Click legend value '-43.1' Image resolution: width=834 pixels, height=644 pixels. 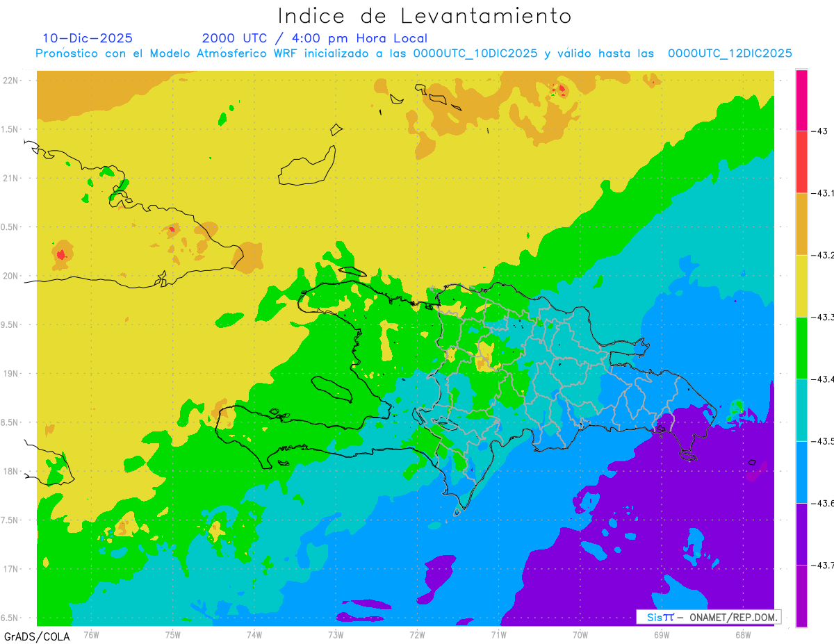pos(823,193)
